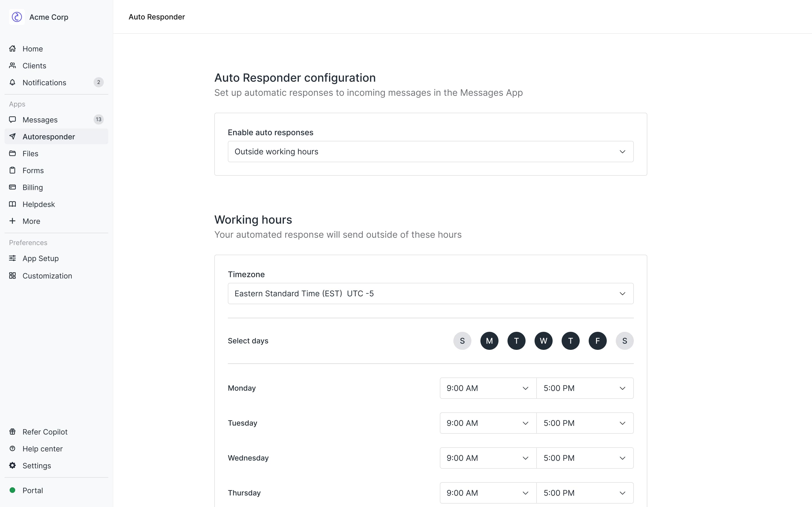Deselect Wednesday day circle
The image size is (812, 507).
[x=543, y=341]
